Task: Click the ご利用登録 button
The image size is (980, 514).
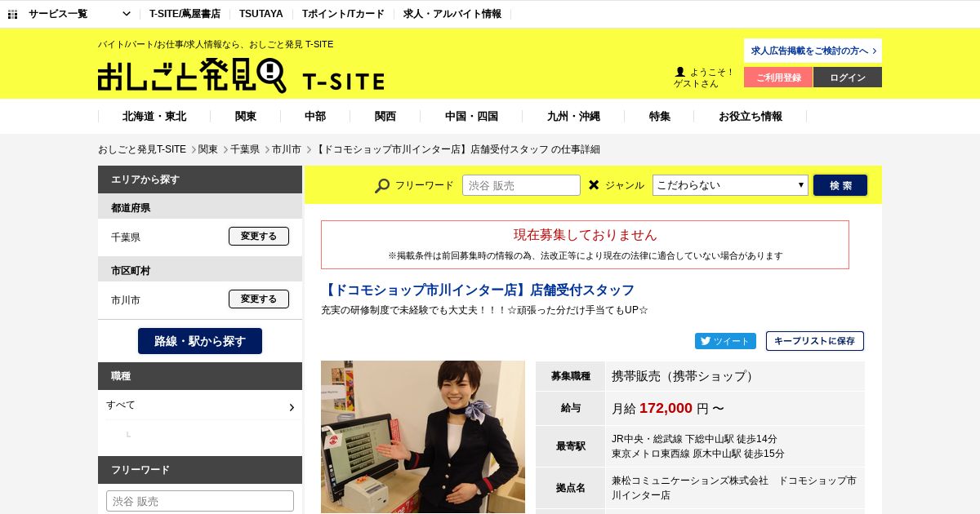Action: 778,78
